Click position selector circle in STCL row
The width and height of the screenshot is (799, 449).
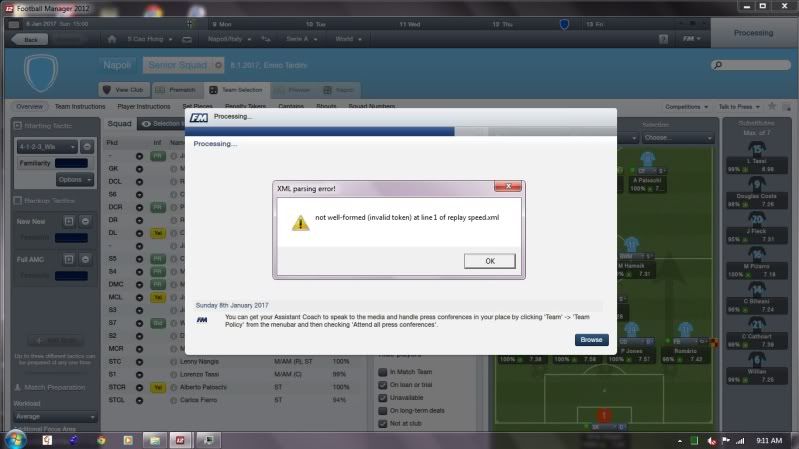tap(139, 401)
